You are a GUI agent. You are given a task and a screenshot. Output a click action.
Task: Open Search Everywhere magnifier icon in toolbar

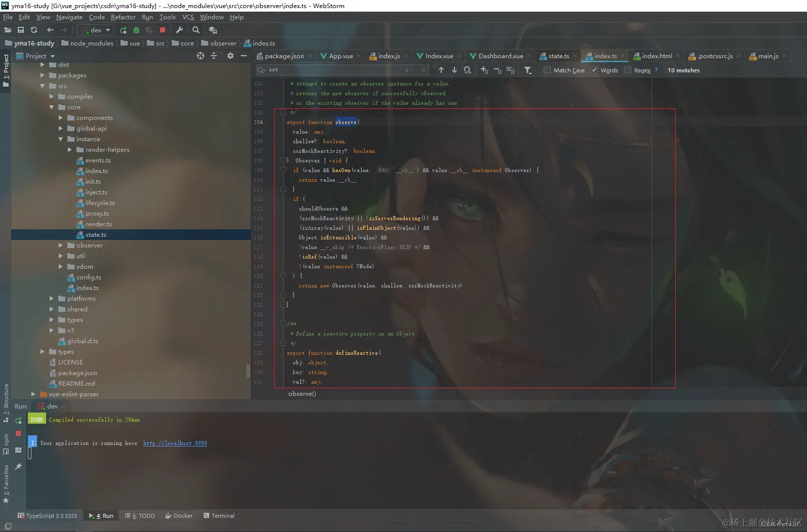coord(196,30)
